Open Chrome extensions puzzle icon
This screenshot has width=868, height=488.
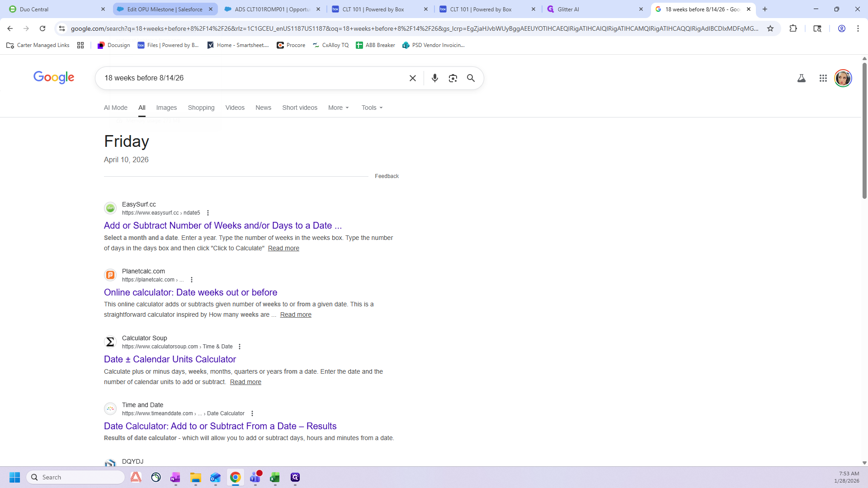click(793, 28)
